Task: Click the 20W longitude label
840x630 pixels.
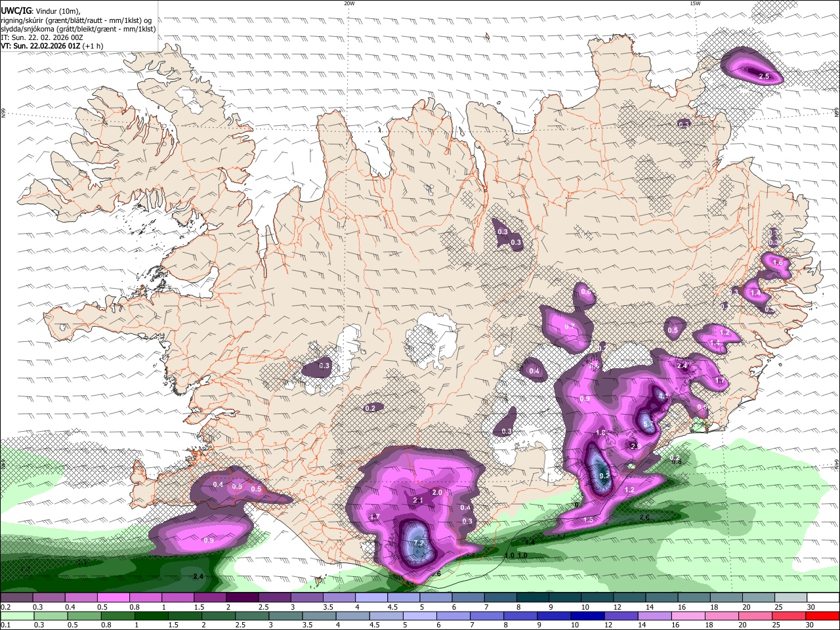Action: [349, 3]
